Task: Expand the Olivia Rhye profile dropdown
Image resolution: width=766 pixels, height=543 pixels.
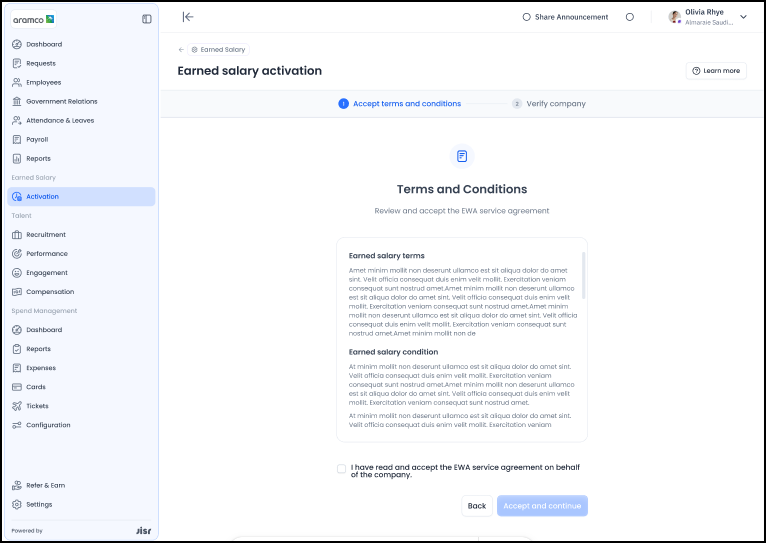Action: (743, 17)
